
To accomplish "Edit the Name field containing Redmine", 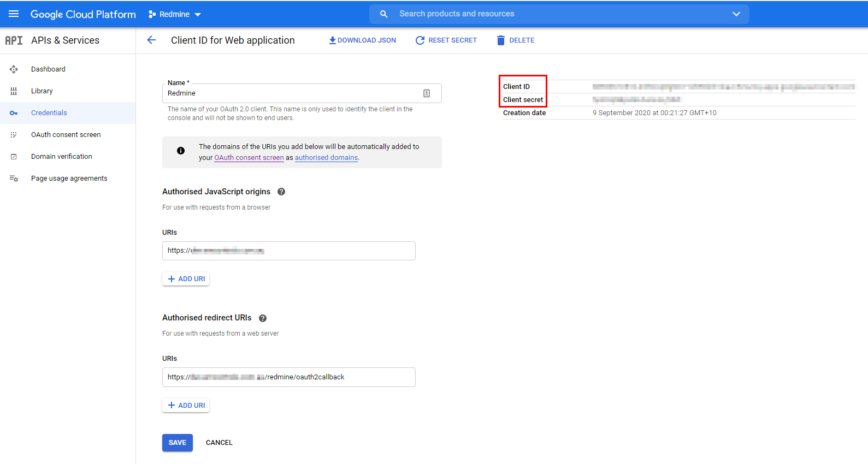I will click(x=302, y=93).
